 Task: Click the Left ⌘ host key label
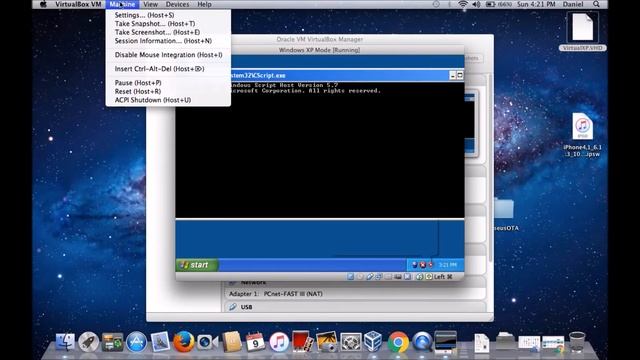443,277
